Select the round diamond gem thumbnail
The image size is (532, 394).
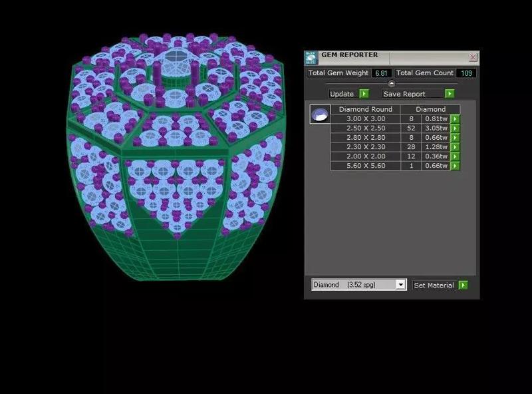(320, 114)
